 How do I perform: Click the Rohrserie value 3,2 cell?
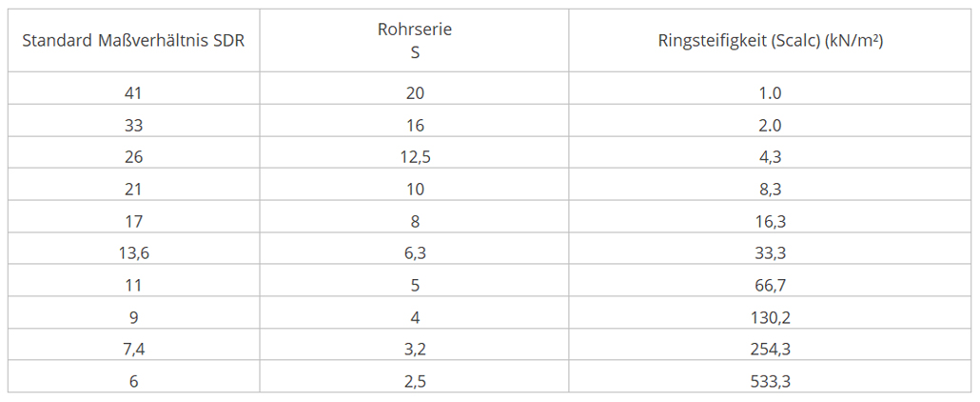tap(415, 349)
